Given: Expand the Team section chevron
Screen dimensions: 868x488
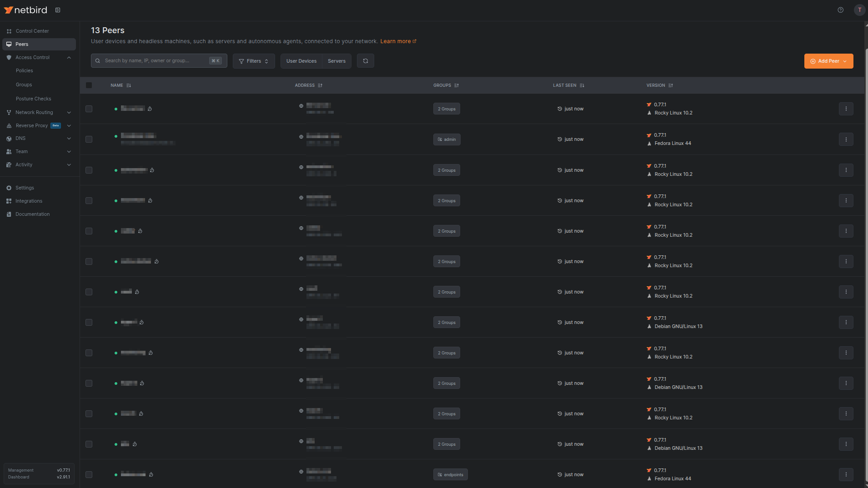Looking at the screenshot, I should 69,152.
